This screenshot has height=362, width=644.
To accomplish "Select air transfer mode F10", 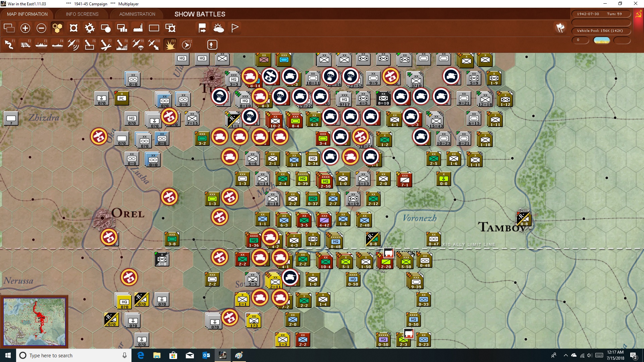I will tap(154, 45).
